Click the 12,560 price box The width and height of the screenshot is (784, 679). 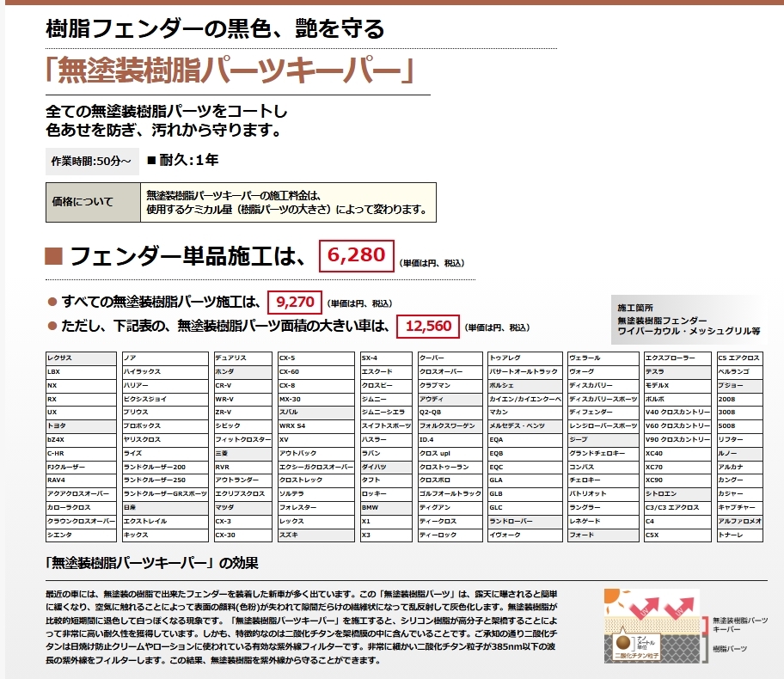coord(427,326)
